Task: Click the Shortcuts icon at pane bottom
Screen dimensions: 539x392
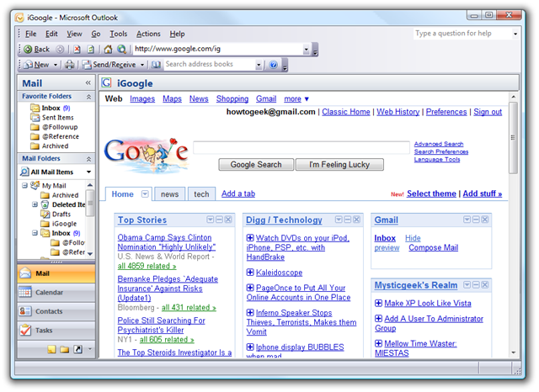Action: click(x=78, y=349)
